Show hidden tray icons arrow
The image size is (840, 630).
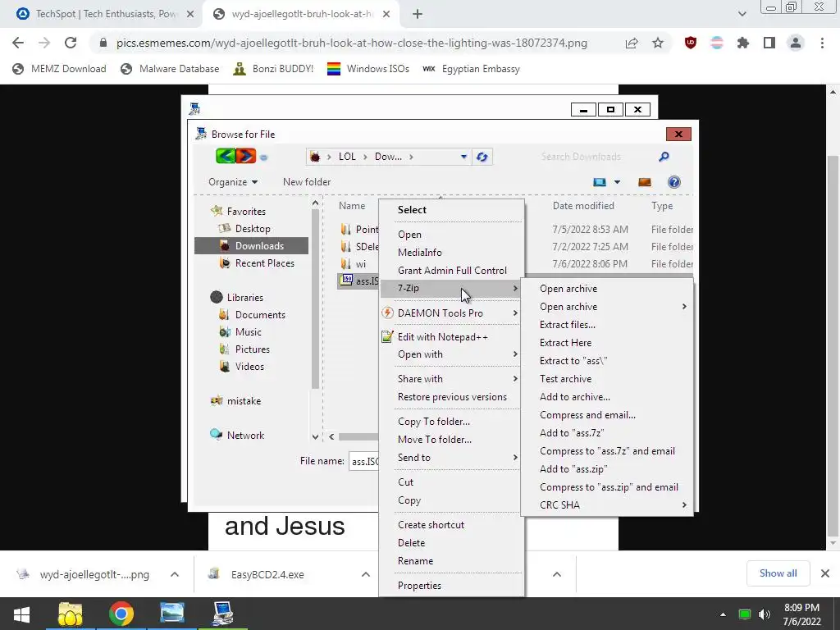coord(723,614)
